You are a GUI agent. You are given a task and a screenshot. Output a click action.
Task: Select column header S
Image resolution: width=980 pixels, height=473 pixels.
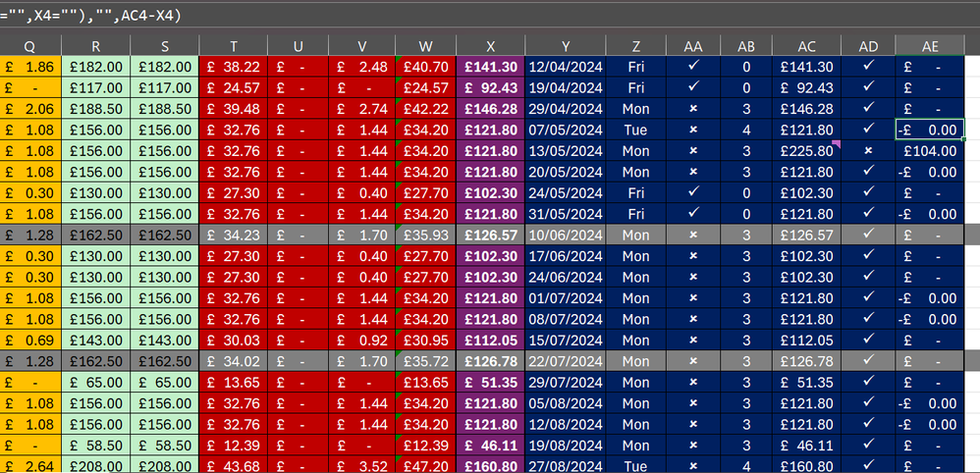pyautogui.click(x=164, y=46)
